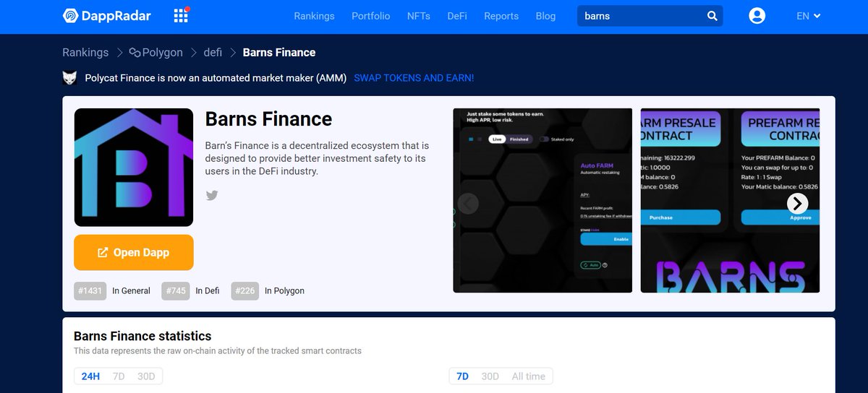
Task: Open NFTs in top navigation
Action: point(419,16)
